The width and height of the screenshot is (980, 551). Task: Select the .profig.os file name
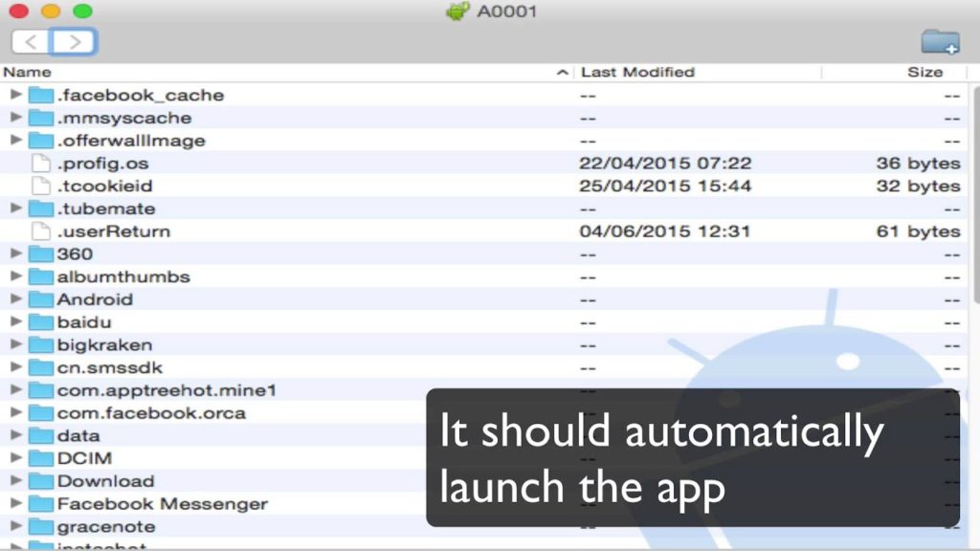(x=103, y=164)
